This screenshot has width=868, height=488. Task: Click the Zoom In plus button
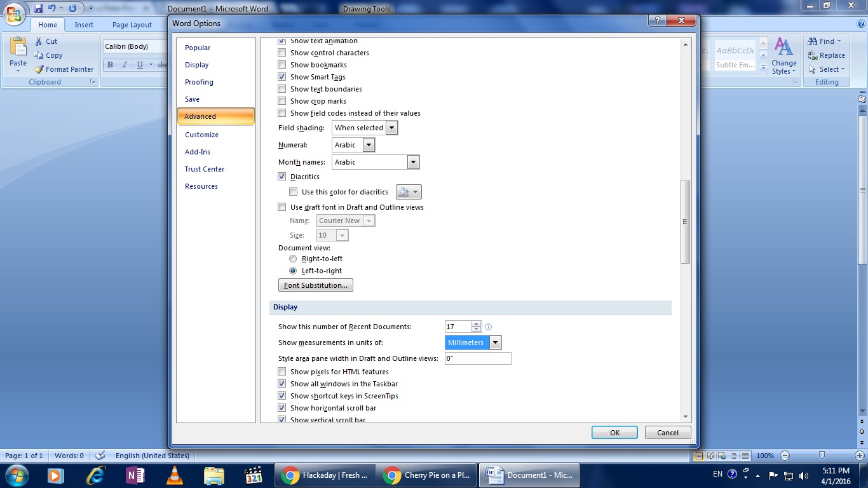pyautogui.click(x=859, y=456)
